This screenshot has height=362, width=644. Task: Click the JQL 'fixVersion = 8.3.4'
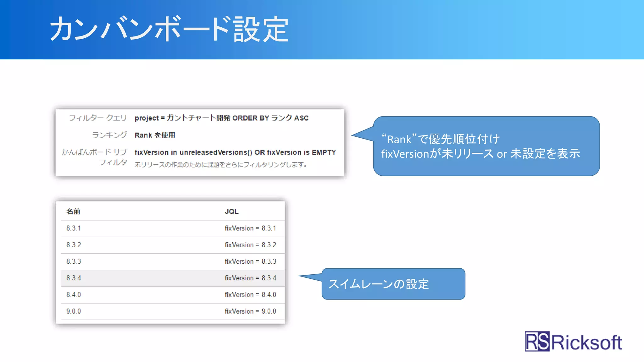pos(250,278)
